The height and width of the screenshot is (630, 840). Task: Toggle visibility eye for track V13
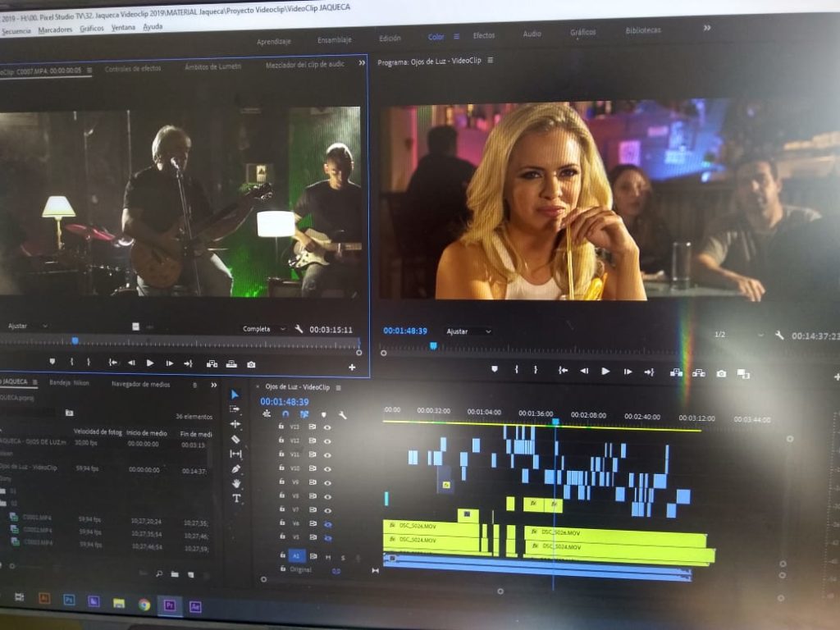(327, 427)
